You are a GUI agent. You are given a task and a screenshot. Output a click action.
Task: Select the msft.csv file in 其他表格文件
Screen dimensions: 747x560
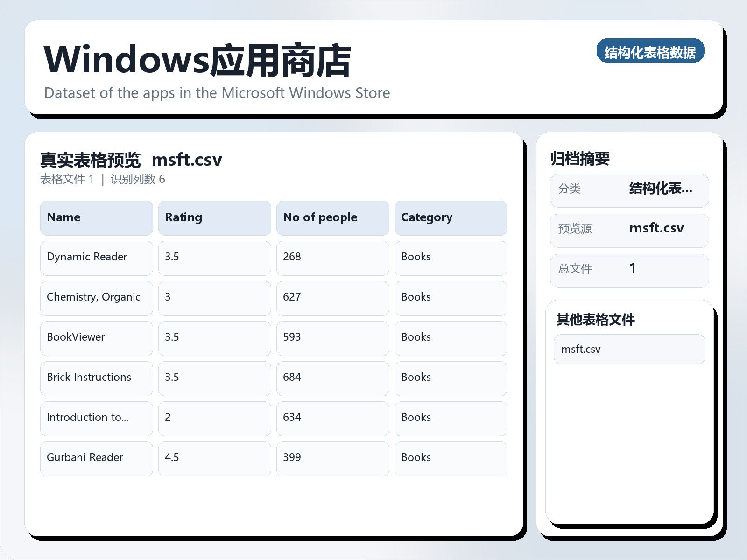[x=629, y=349]
